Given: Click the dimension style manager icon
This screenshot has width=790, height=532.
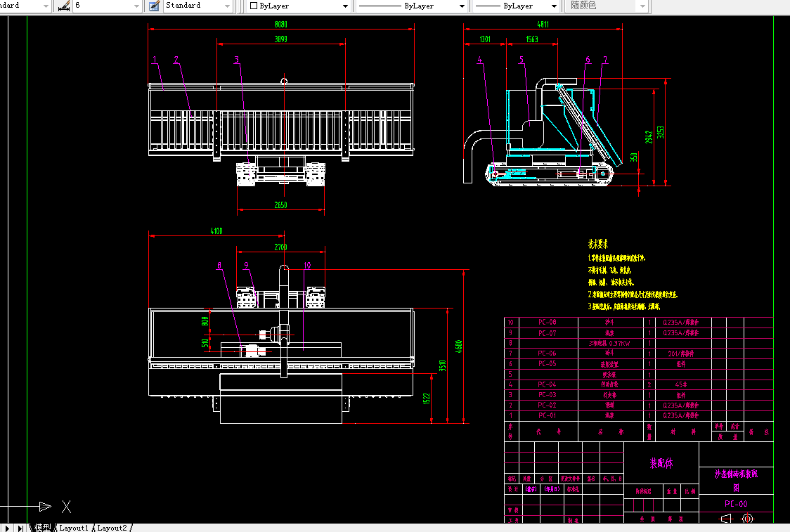Looking at the screenshot, I should coord(63,6).
